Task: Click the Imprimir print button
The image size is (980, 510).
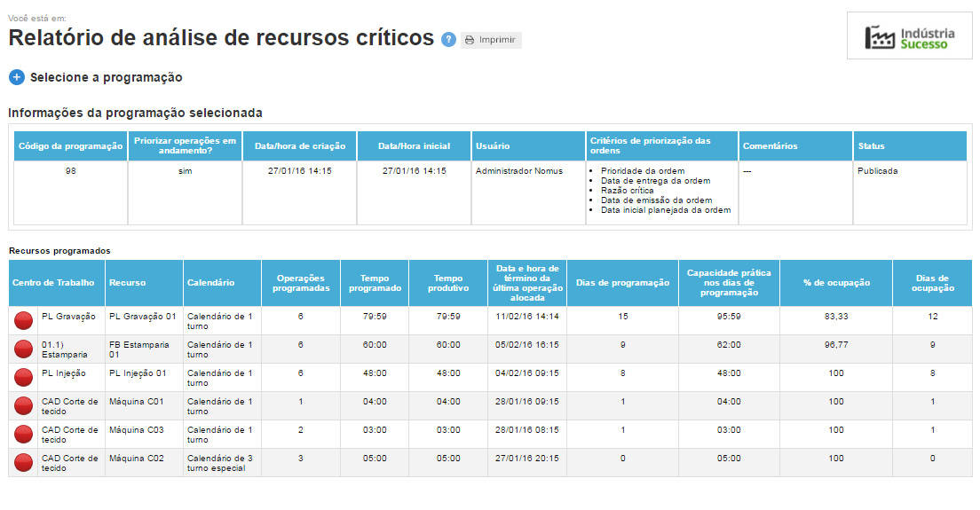Action: 491,40
